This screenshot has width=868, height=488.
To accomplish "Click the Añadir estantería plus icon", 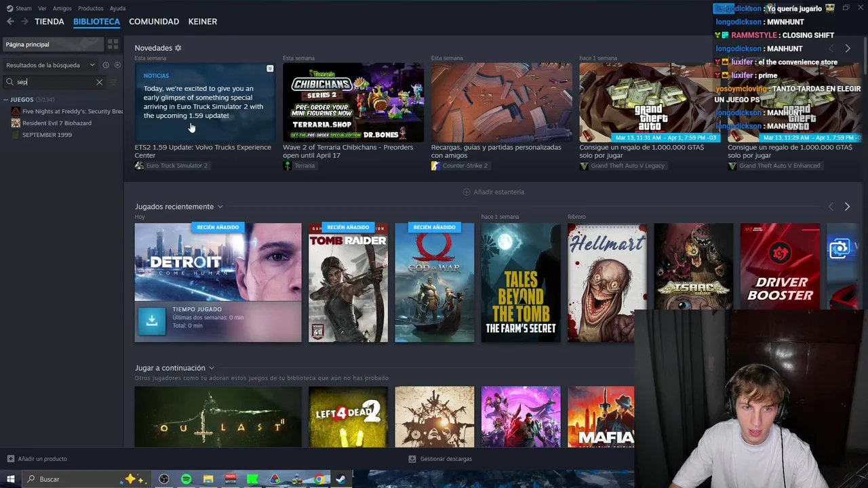I will pos(466,192).
